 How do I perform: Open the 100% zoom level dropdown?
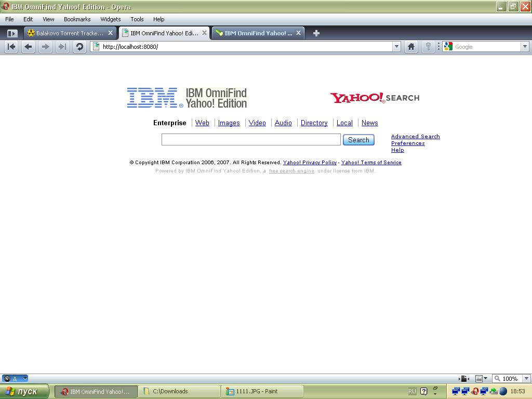pyautogui.click(x=526, y=379)
